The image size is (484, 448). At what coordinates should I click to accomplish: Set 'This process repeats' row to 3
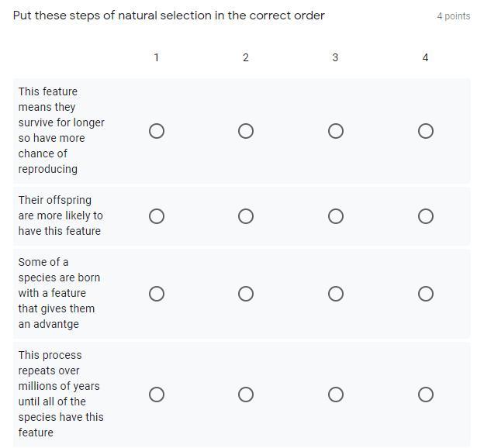(x=336, y=395)
